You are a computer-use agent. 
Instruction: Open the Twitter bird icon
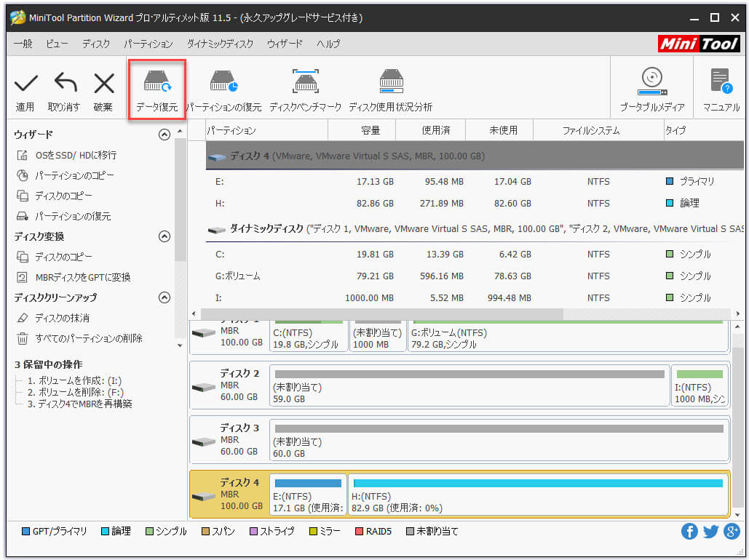[710, 531]
